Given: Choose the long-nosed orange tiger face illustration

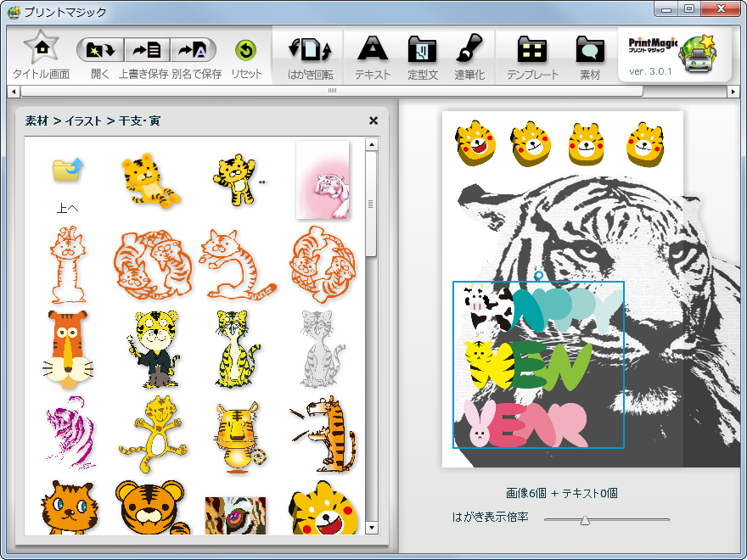Looking at the screenshot, I should pyautogui.click(x=68, y=350).
